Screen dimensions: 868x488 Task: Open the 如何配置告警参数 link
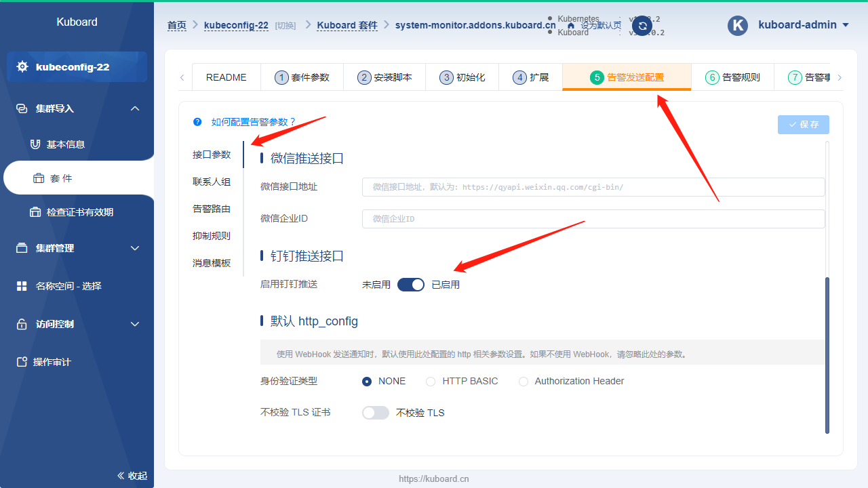pyautogui.click(x=254, y=122)
